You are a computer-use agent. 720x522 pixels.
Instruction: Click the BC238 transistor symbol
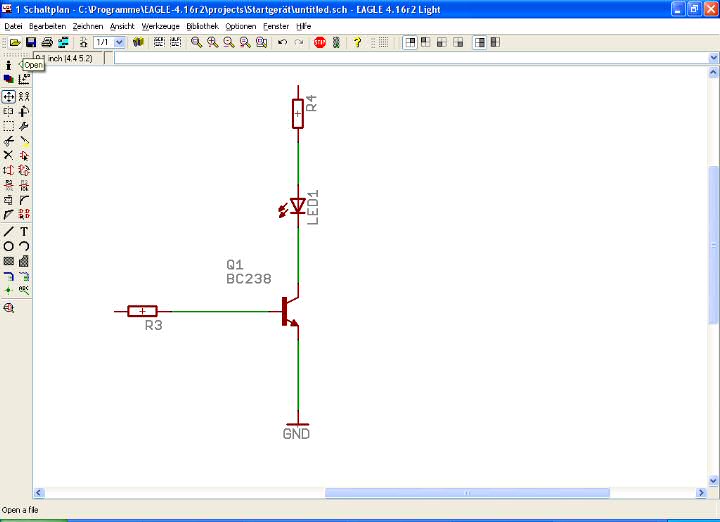coord(290,311)
